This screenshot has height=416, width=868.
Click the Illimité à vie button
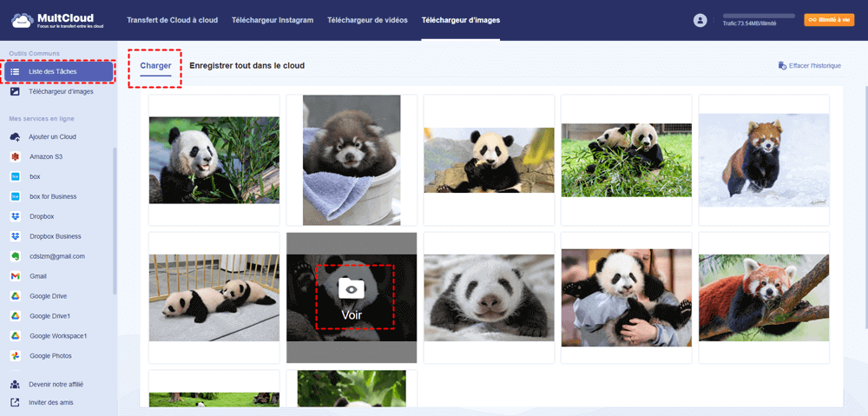pyautogui.click(x=829, y=20)
